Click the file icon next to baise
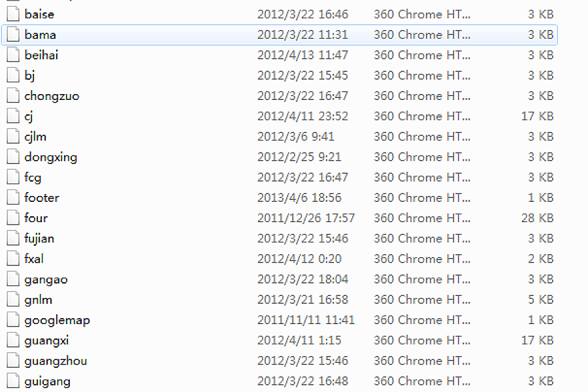This screenshot has width=588, height=392. (13, 14)
